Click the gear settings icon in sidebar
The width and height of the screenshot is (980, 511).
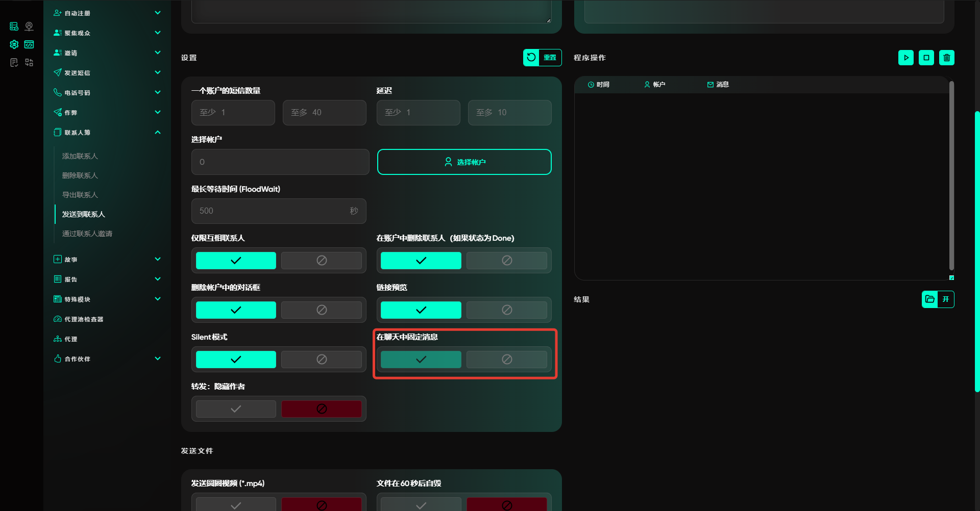point(14,45)
